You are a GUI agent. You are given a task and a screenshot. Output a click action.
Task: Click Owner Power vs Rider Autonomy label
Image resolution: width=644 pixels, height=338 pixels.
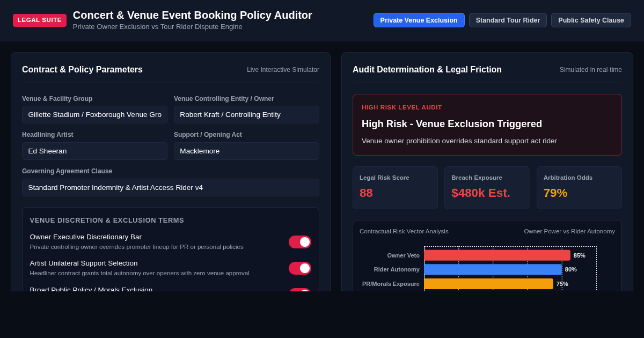569,231
